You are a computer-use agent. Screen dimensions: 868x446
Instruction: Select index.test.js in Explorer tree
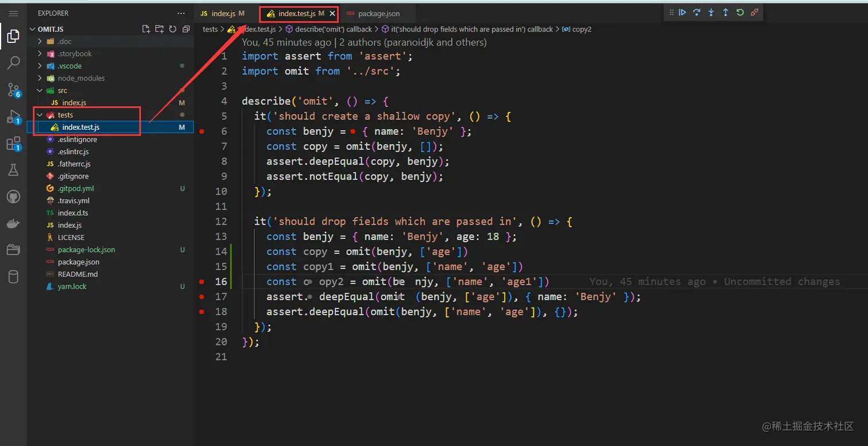[111, 127]
